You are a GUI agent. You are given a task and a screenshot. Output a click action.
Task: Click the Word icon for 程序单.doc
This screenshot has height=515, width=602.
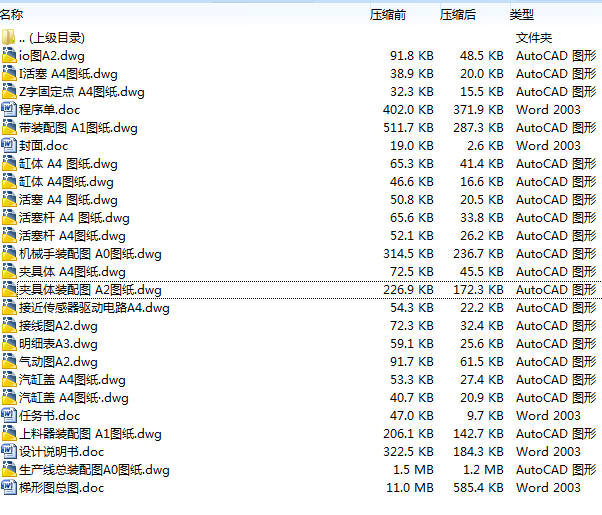[x=9, y=109]
